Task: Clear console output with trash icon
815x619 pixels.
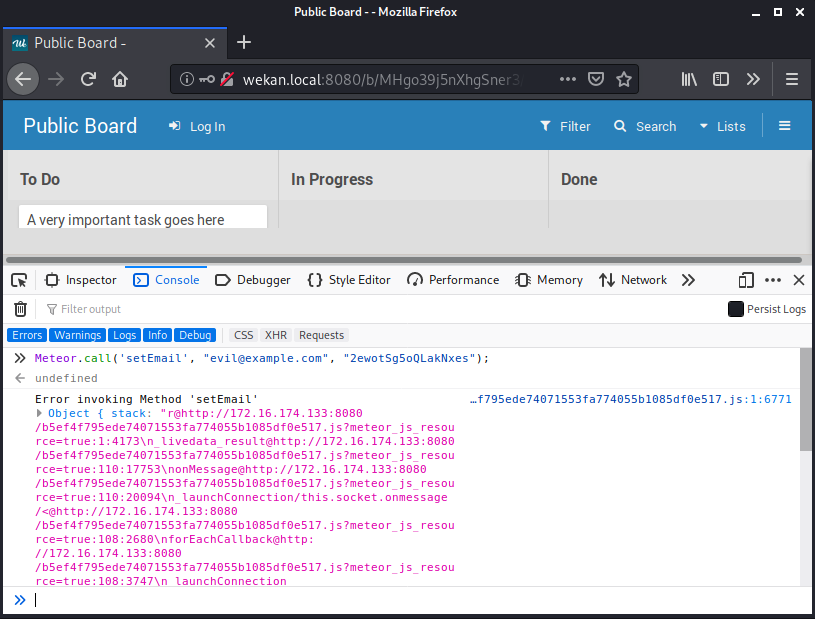Action: 20,309
